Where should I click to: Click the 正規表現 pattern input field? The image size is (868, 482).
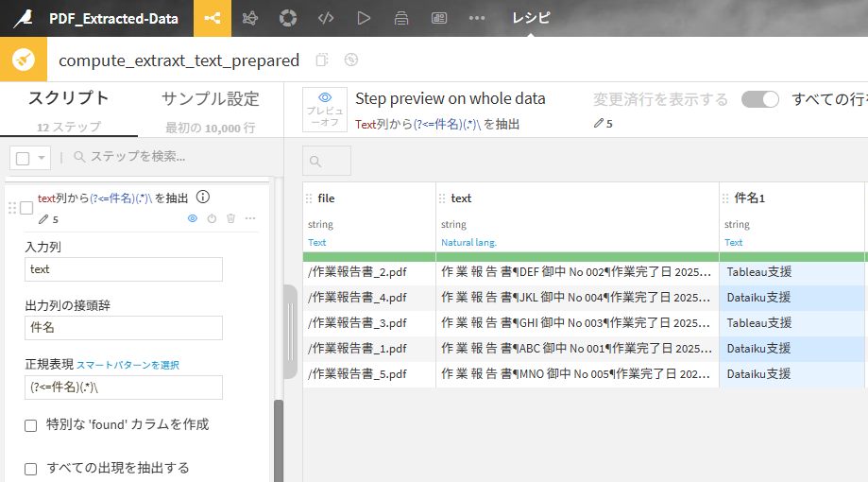click(x=123, y=387)
